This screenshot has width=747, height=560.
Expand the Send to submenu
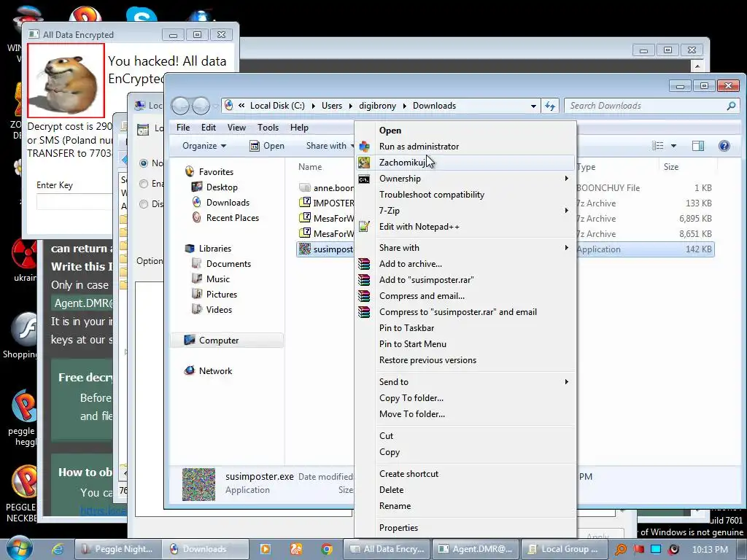[x=566, y=382]
